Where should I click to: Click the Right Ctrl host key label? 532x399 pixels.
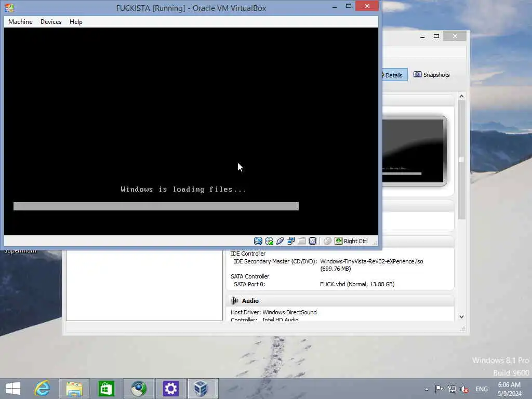[x=355, y=241]
